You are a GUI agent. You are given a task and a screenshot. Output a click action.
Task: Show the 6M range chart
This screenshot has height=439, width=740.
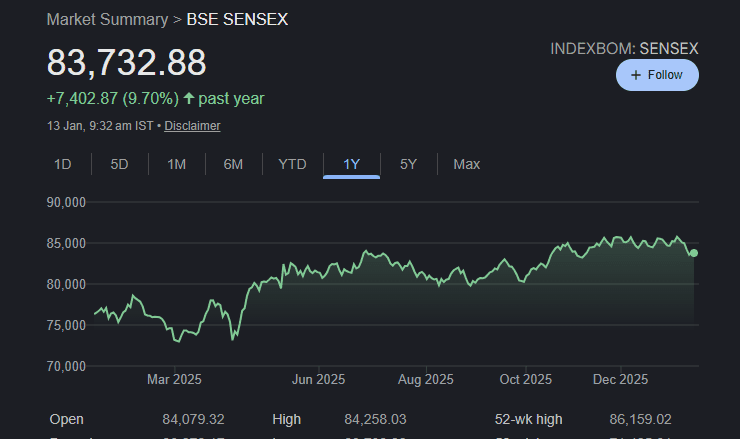point(233,164)
